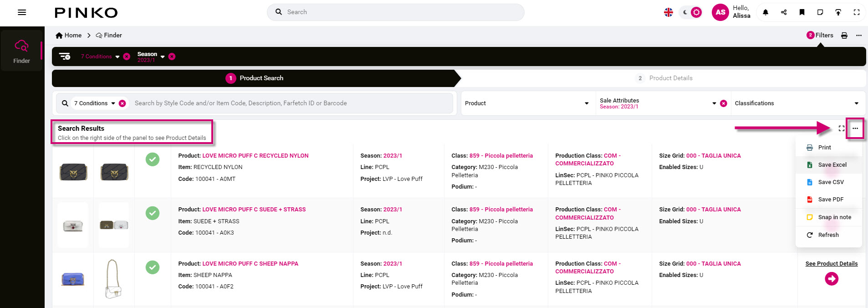Viewport: 868px width, 308px height.
Task: Click the magnifier icon in the product search box
Action: click(x=65, y=103)
